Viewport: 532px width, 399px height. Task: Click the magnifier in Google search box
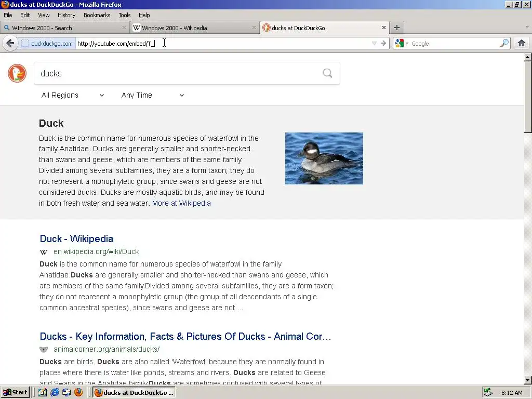coord(504,44)
